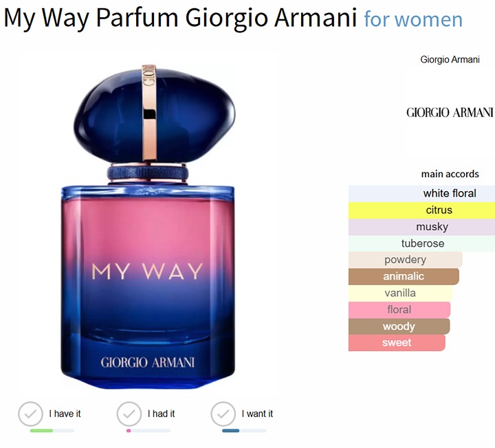This screenshot has height=448, width=495.
Task: Select the pink floral accord bar
Action: [x=399, y=309]
